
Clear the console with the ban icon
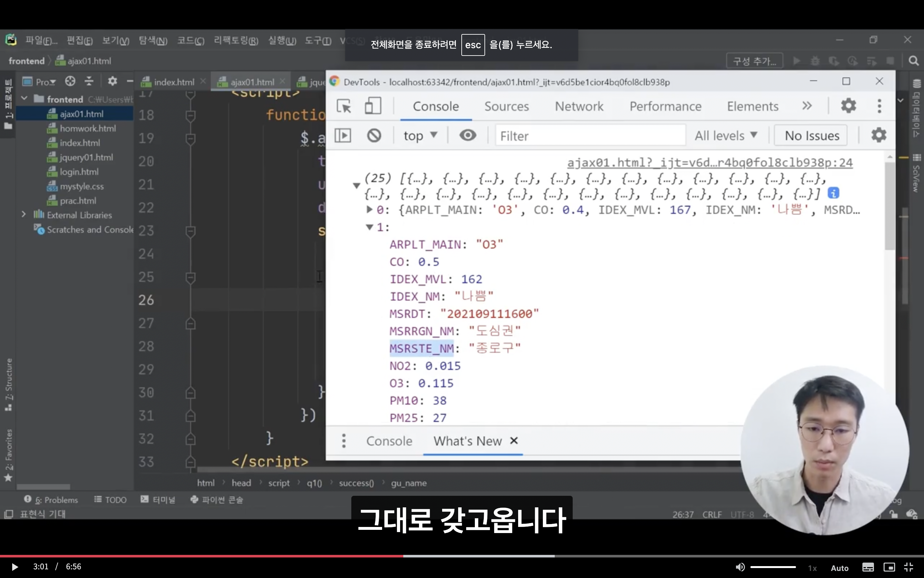click(374, 135)
